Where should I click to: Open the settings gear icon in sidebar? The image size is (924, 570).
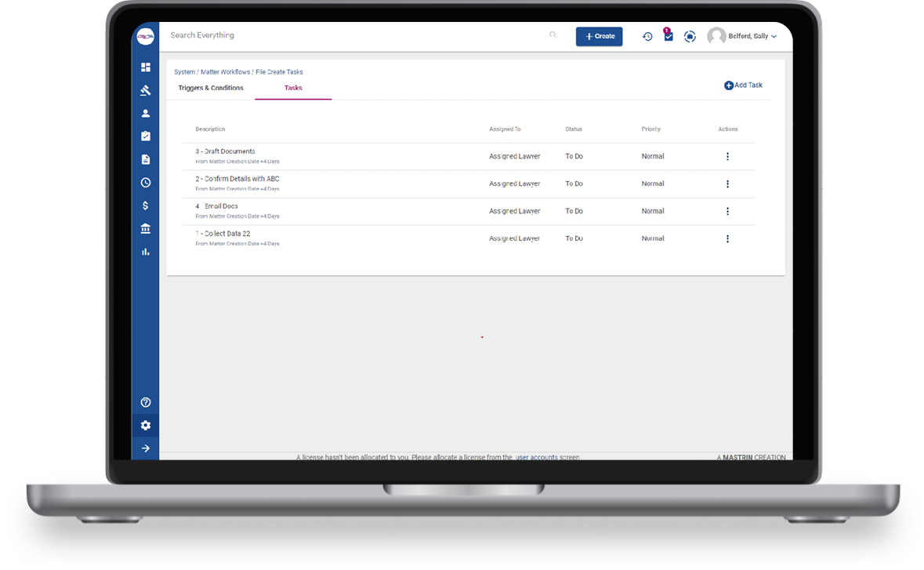[x=146, y=425]
